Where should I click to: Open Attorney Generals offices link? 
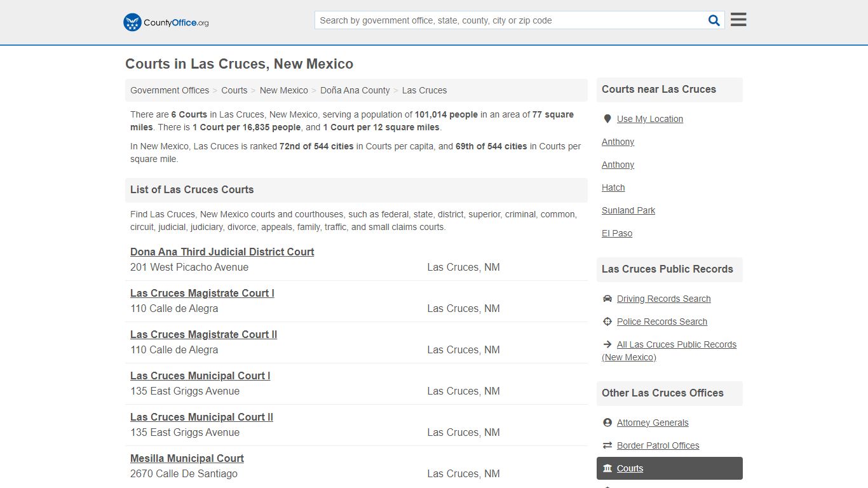(653, 423)
